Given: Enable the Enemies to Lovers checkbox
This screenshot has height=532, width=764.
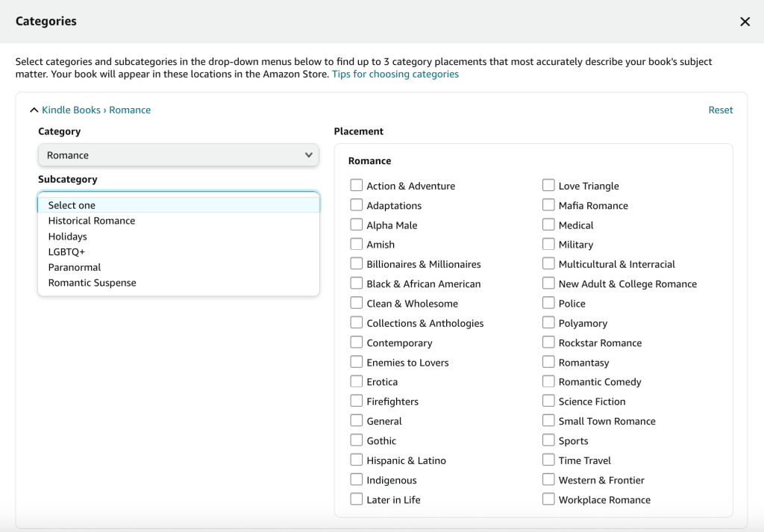Looking at the screenshot, I should point(357,362).
